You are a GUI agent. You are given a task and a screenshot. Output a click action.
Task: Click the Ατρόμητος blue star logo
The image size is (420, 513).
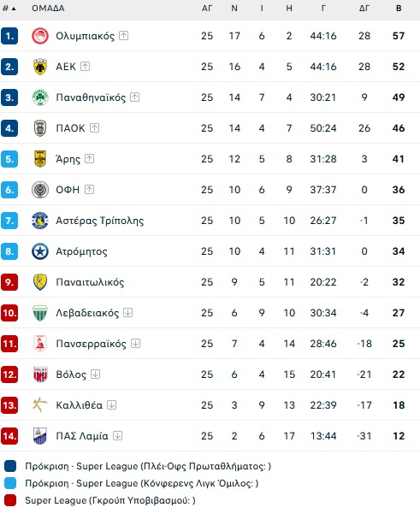pyautogui.click(x=40, y=251)
